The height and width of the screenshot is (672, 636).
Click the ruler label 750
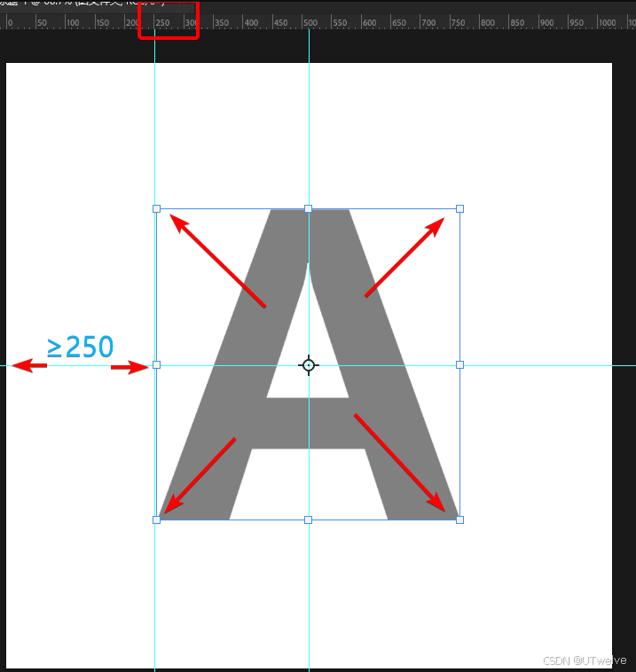(458, 22)
